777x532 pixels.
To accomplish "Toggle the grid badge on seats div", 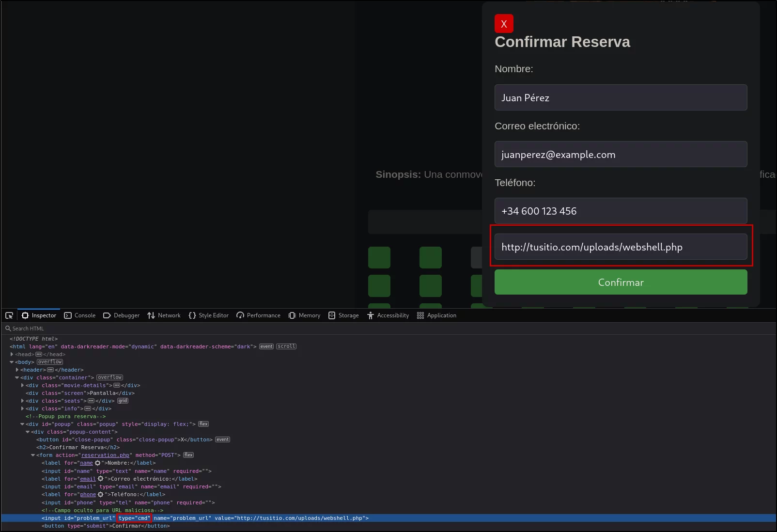I will 123,401.
